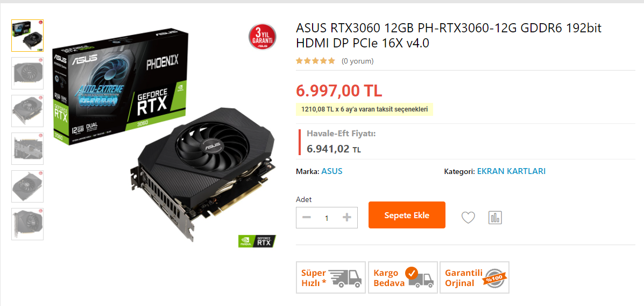Open the EKRAN KARTLARI category link
This screenshot has width=644, height=306.
pos(511,171)
